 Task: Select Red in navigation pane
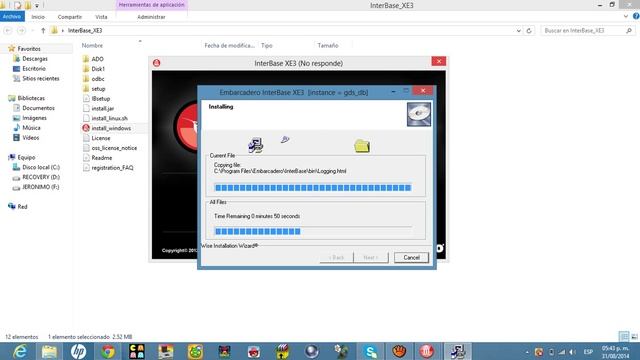(22, 207)
